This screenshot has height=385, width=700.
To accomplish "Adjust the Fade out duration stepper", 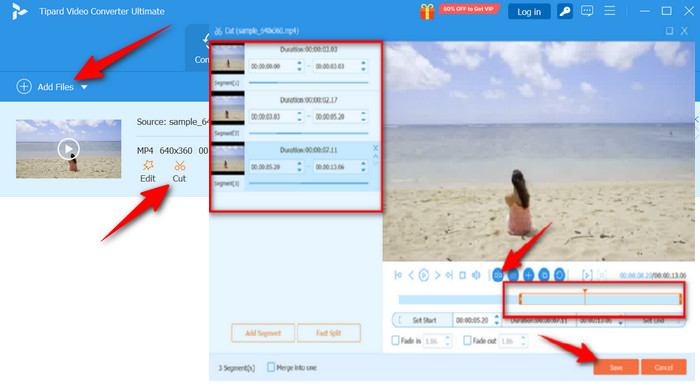I will pos(524,341).
